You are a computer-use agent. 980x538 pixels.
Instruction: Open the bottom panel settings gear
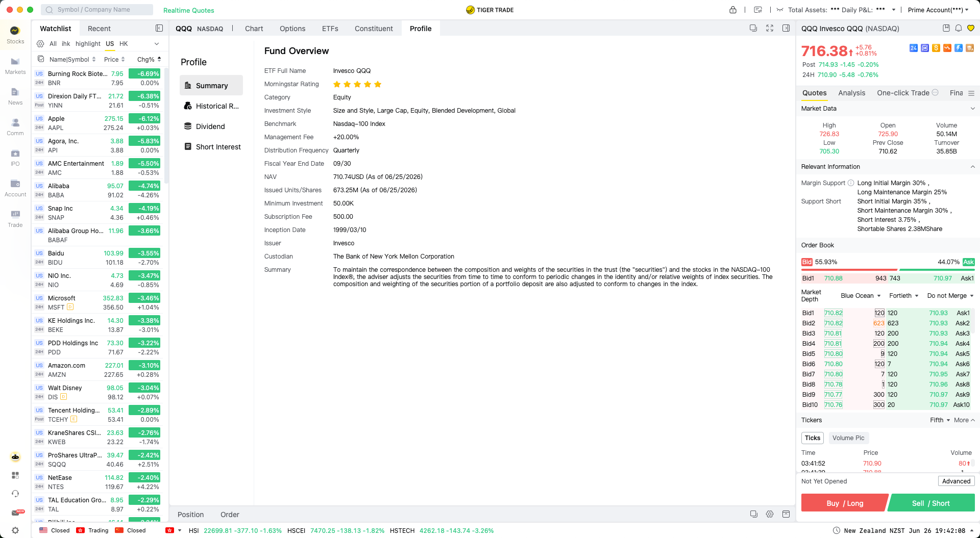click(x=770, y=514)
